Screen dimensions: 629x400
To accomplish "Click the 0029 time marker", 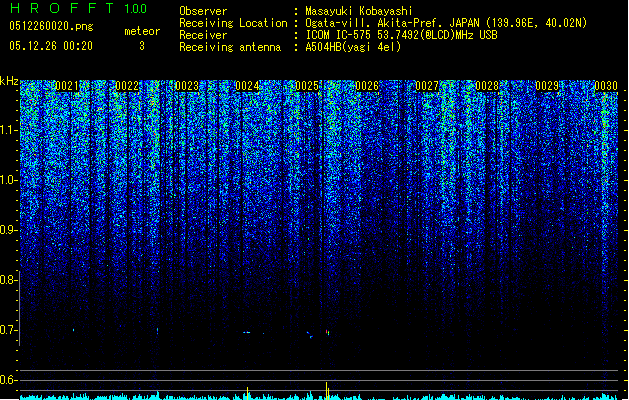I will (547, 86).
